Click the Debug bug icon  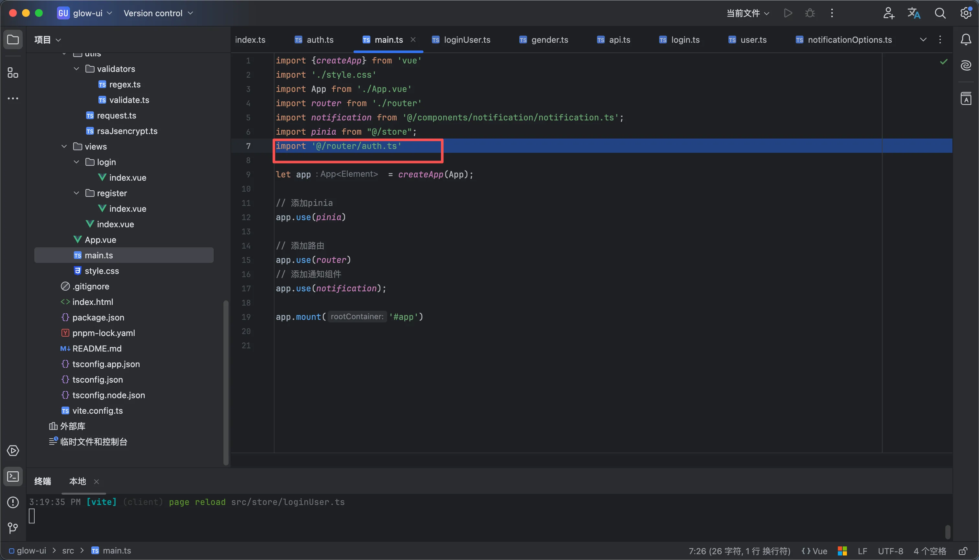coord(810,14)
